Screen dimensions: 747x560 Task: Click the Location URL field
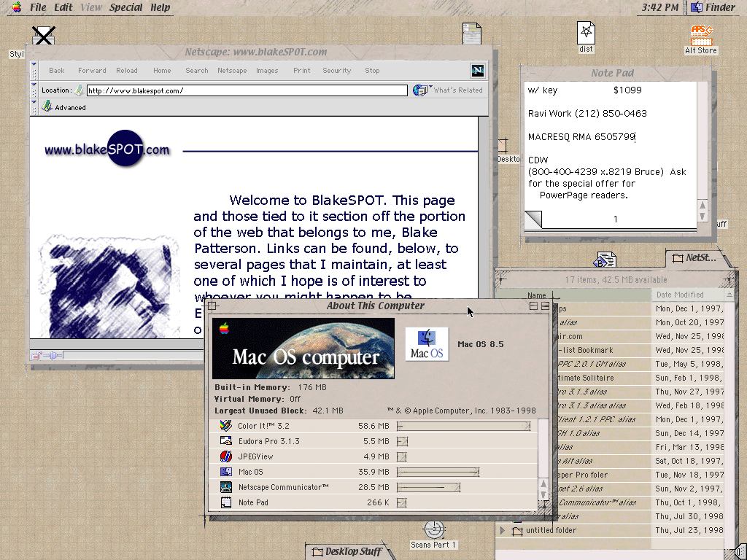point(247,90)
